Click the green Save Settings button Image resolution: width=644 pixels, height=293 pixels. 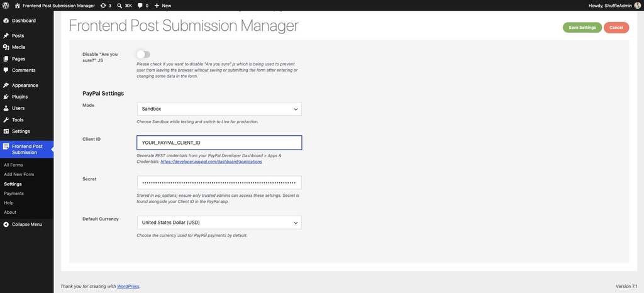coord(582,28)
